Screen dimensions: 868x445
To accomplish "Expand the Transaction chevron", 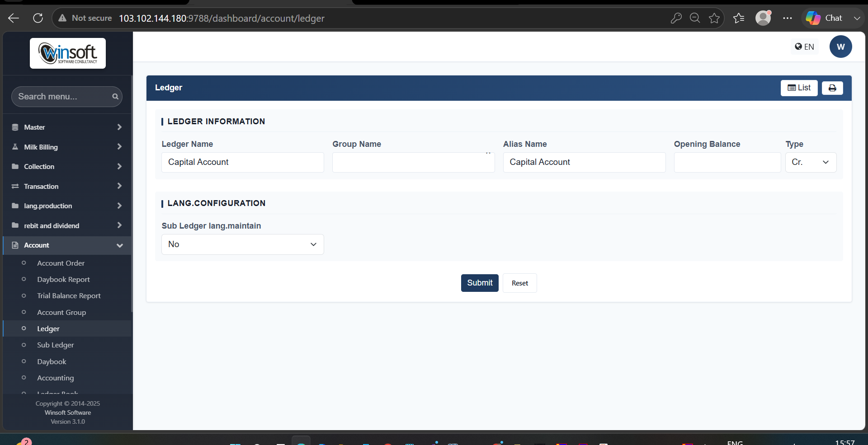I will coord(119,186).
